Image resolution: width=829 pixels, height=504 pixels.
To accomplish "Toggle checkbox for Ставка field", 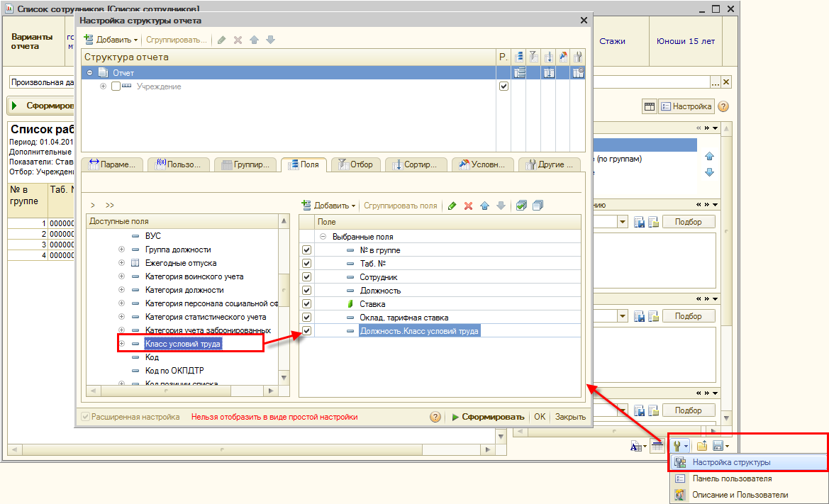I will pyautogui.click(x=306, y=304).
